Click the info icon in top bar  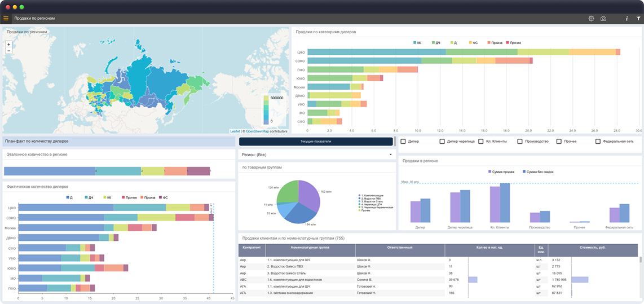[x=627, y=19]
